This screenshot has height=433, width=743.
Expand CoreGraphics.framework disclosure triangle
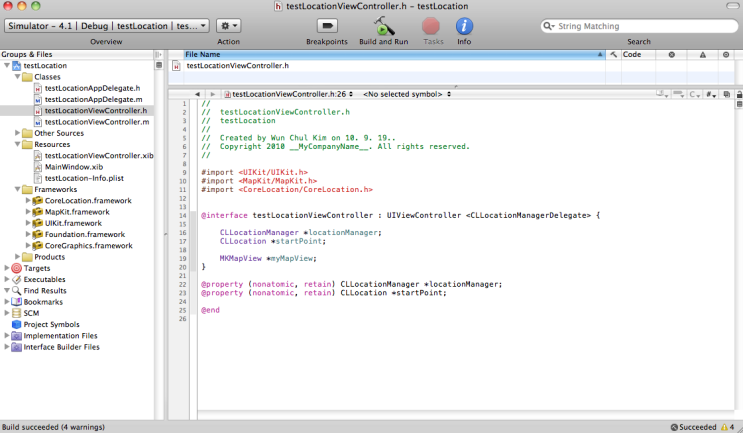pos(28,245)
